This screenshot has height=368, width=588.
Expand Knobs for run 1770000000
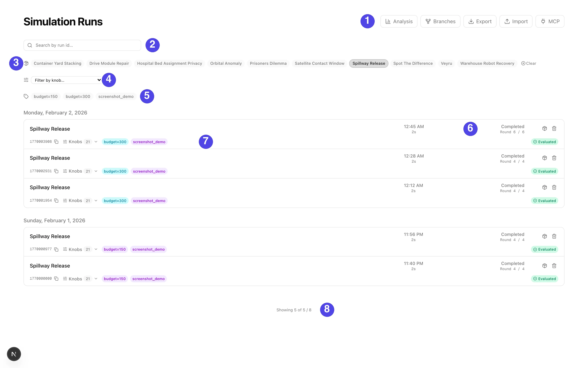click(x=80, y=279)
